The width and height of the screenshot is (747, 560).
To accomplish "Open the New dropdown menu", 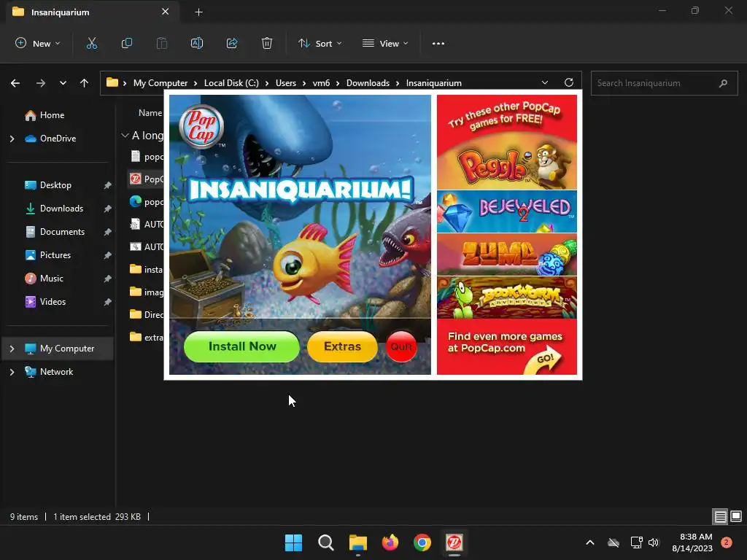I will (x=38, y=43).
